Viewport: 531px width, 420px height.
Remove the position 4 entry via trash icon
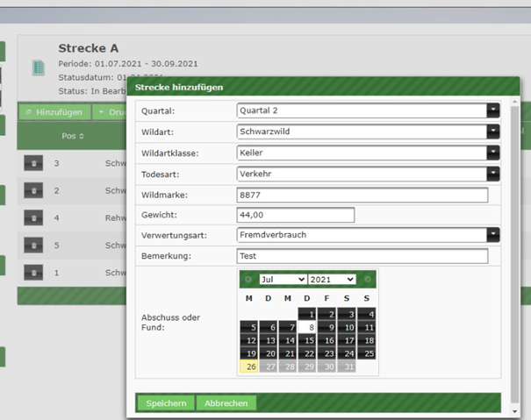coord(32,217)
